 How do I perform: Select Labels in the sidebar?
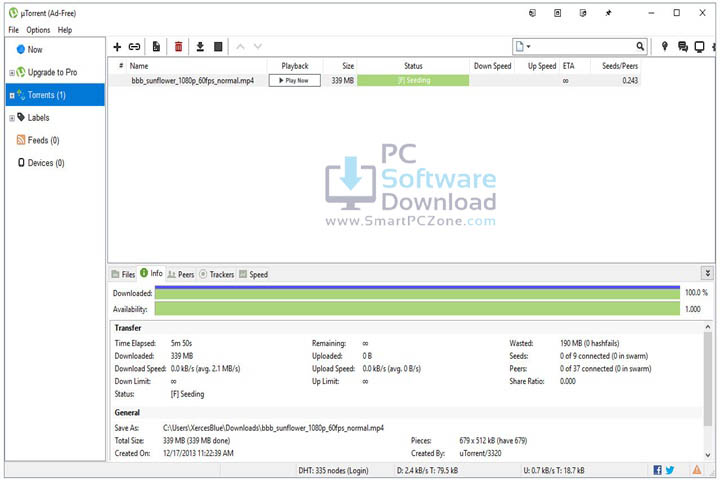click(x=38, y=118)
